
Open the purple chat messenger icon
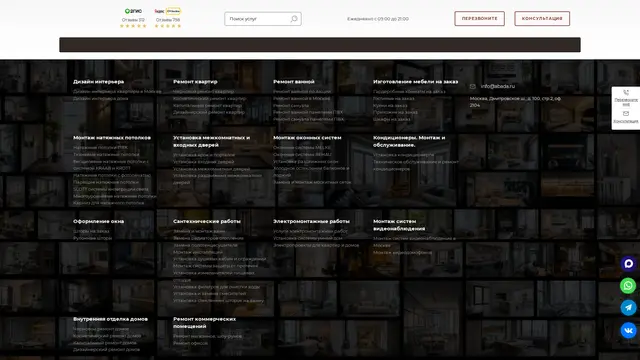(x=628, y=263)
